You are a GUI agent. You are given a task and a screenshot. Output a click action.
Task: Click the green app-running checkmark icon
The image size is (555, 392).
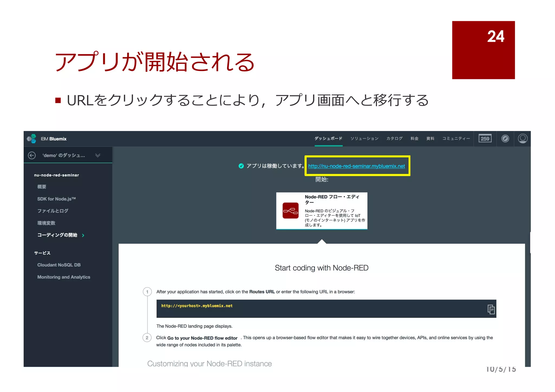pyautogui.click(x=241, y=166)
